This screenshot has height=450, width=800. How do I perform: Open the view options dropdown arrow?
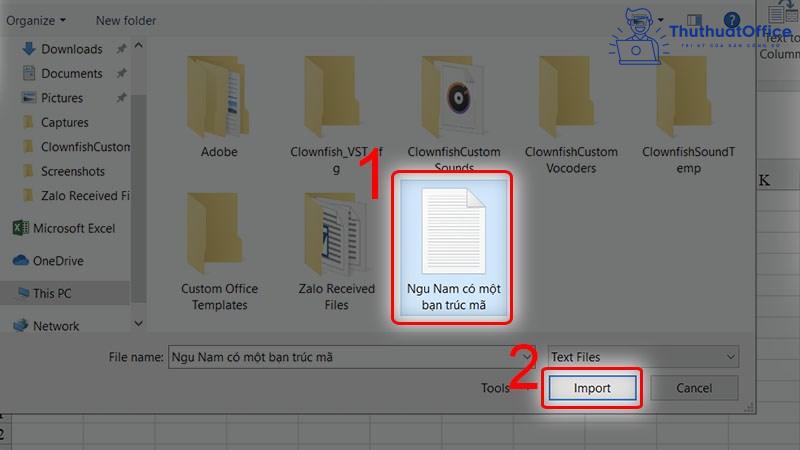tap(661, 20)
